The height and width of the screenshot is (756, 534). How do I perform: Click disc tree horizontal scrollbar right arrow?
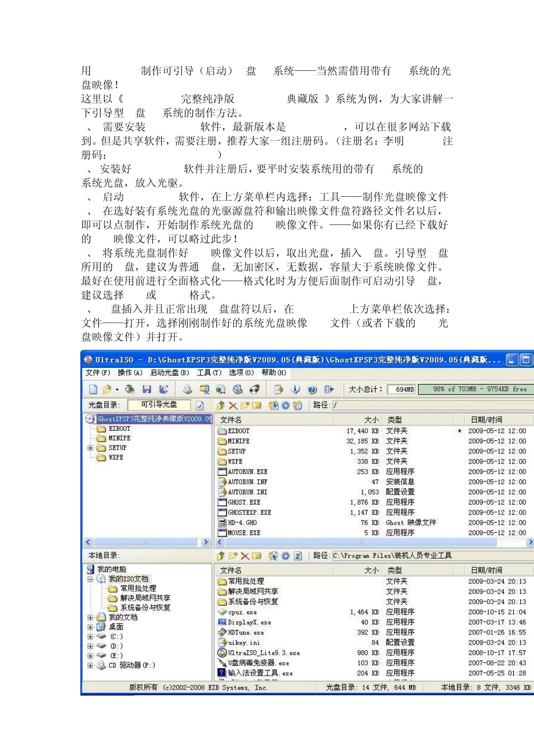point(206,542)
